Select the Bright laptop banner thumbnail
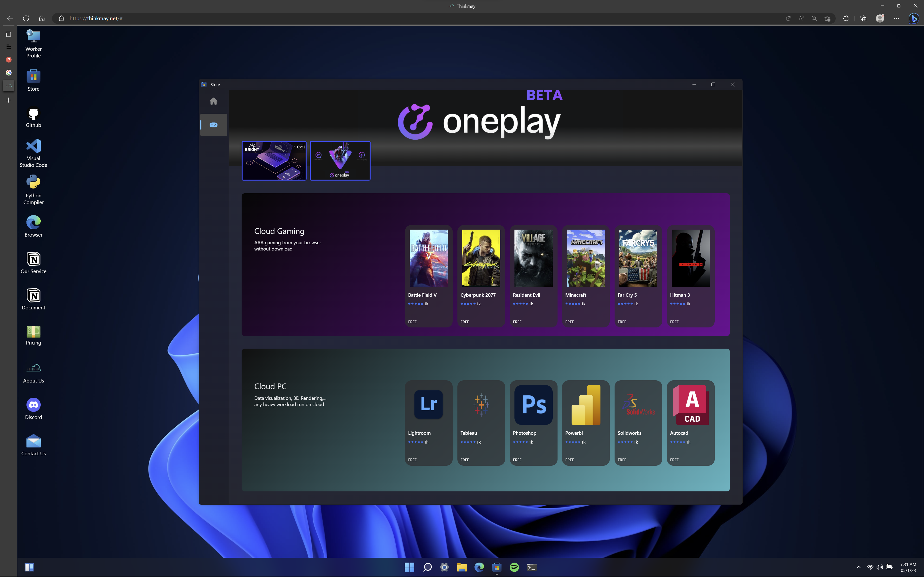Viewport: 924px width, 577px height. (274, 161)
